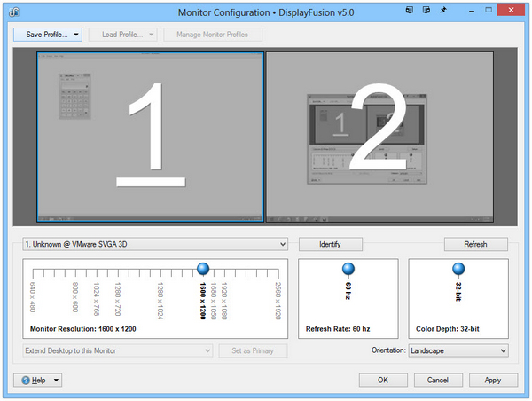The width and height of the screenshot is (532, 401).
Task: Open the Extend Desktop to this Monitor dropdown
Action: pyautogui.click(x=118, y=350)
